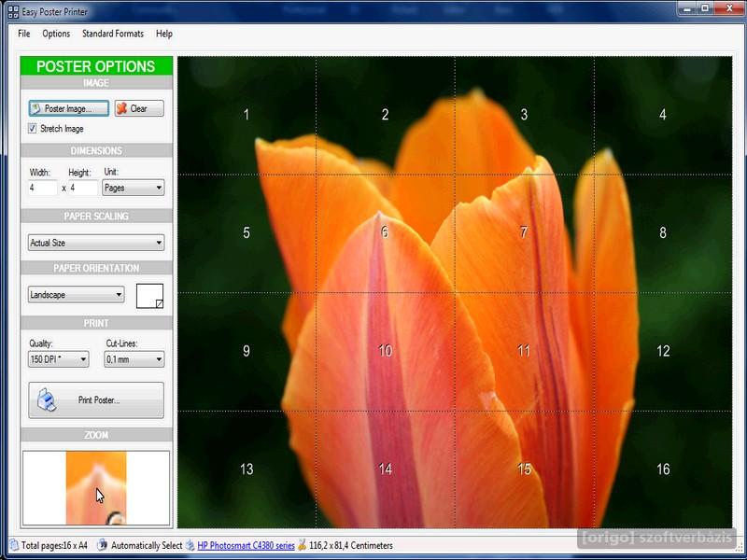The width and height of the screenshot is (747, 560).
Task: Select poster page 11 in preview
Action: 524,352
